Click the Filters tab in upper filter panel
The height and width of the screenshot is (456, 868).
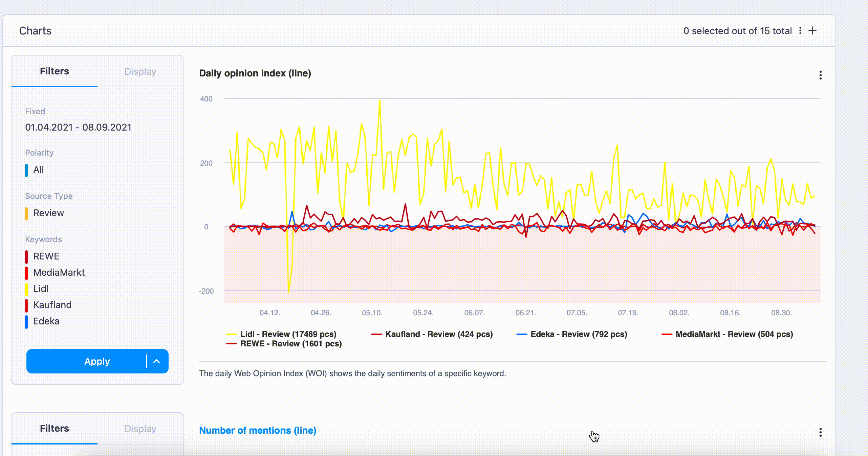54,71
